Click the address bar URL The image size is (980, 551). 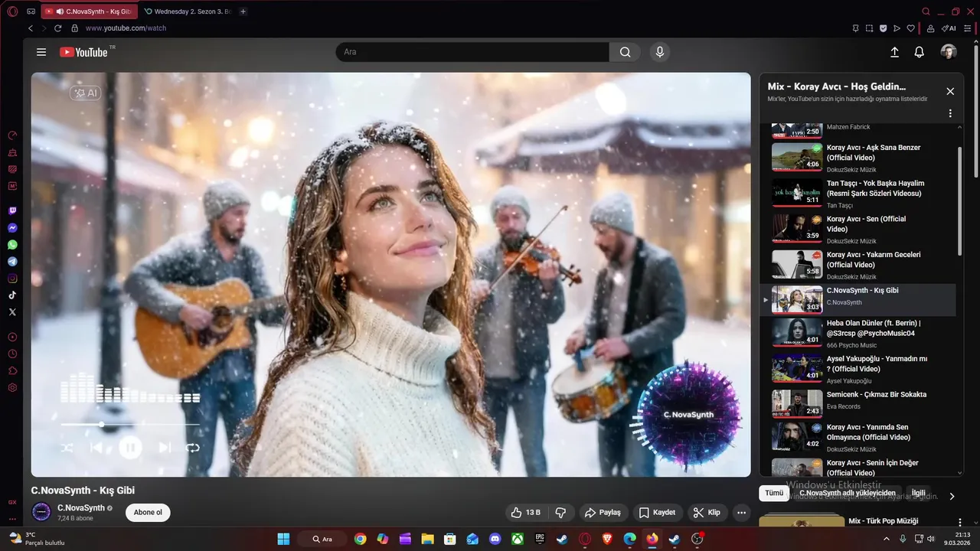pos(126,28)
